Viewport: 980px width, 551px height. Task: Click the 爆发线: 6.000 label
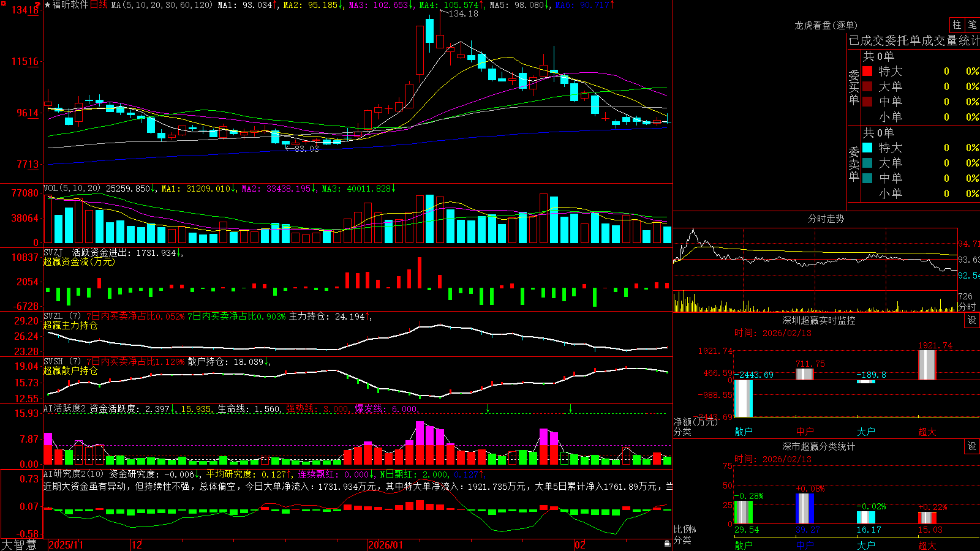click(x=386, y=409)
